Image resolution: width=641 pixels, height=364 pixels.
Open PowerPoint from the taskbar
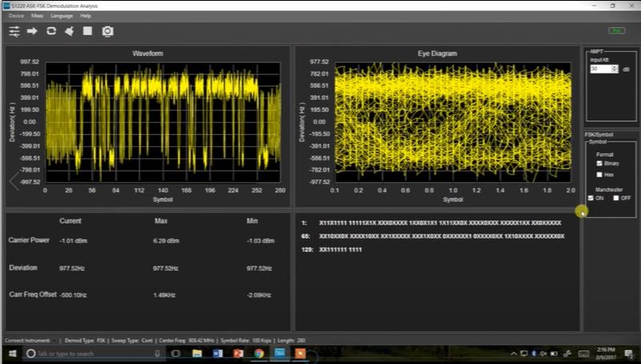(x=238, y=353)
